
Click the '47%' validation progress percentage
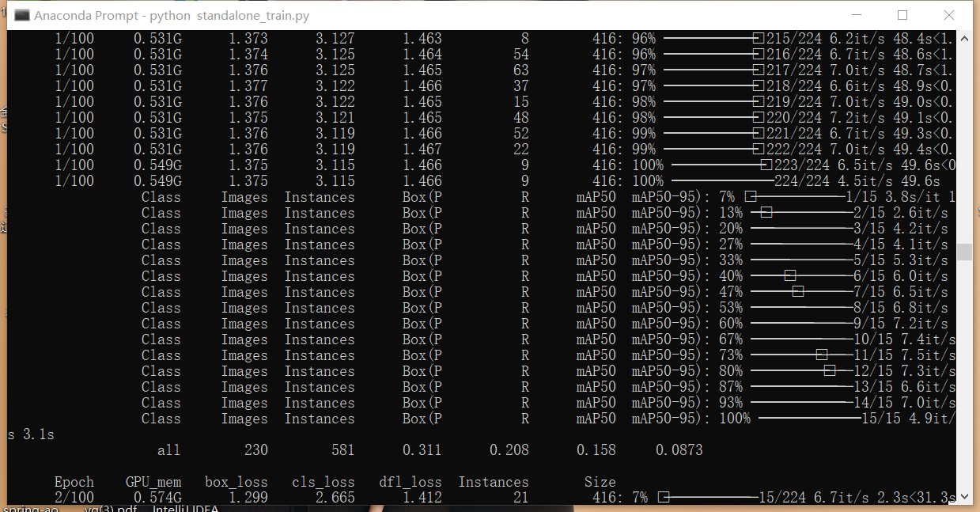pyautogui.click(x=731, y=292)
